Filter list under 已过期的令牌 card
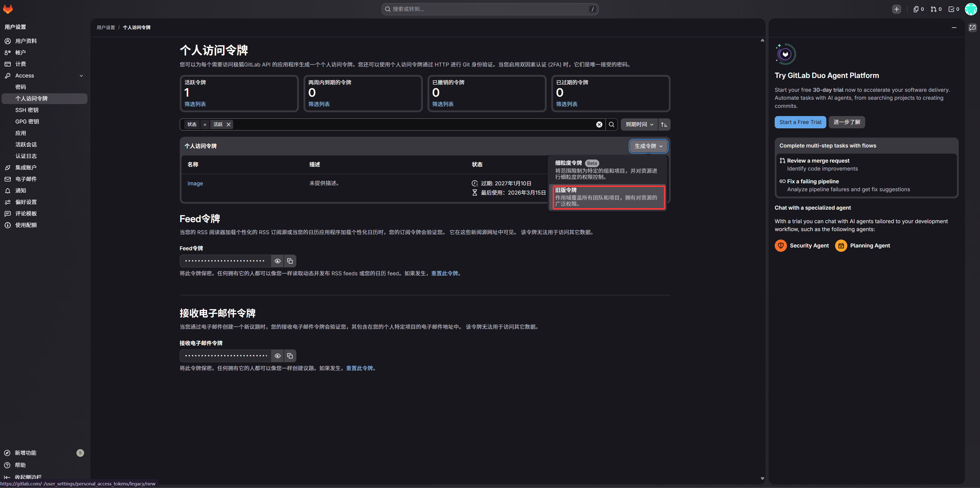980x488 pixels. tap(567, 104)
